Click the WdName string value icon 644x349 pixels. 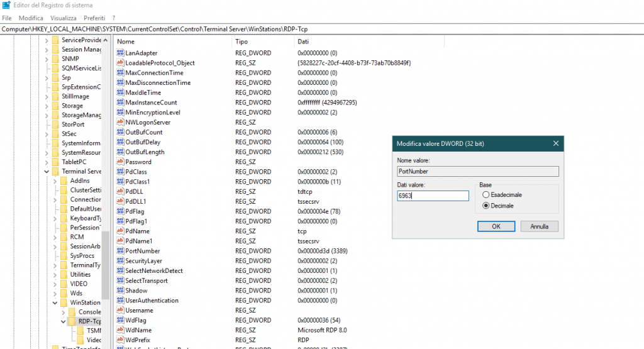120,330
